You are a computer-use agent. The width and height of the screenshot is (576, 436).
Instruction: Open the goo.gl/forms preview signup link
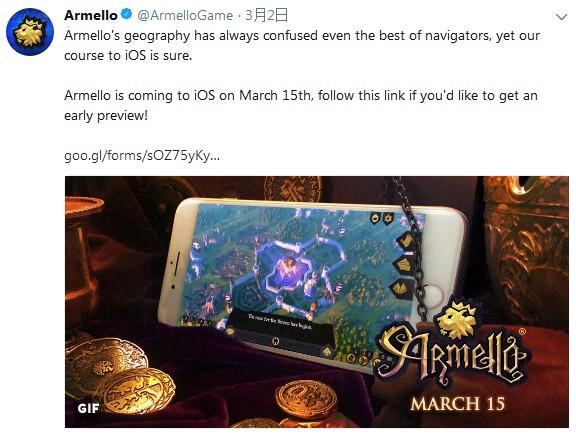(x=142, y=155)
